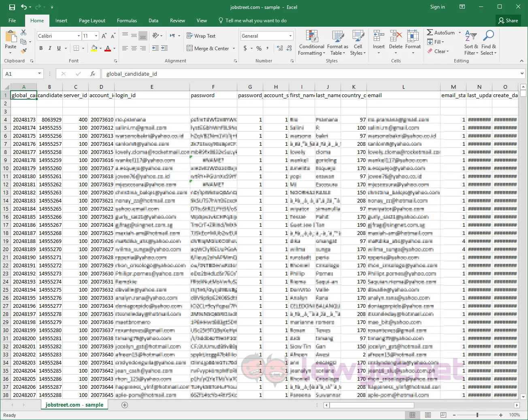Toggle Italic formatting
Image resolution: width=528 pixels, height=420 pixels.
pyautogui.click(x=50, y=48)
